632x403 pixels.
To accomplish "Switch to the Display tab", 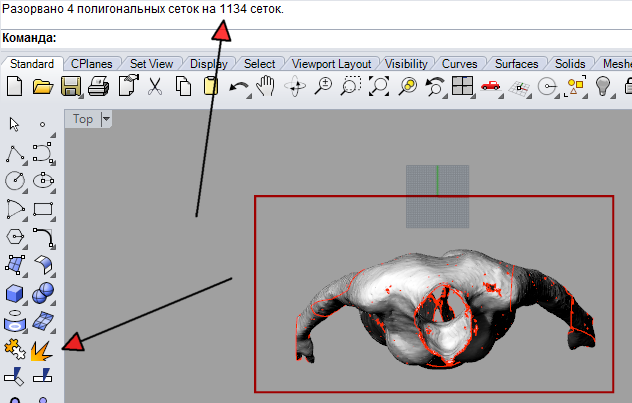I will click(209, 64).
